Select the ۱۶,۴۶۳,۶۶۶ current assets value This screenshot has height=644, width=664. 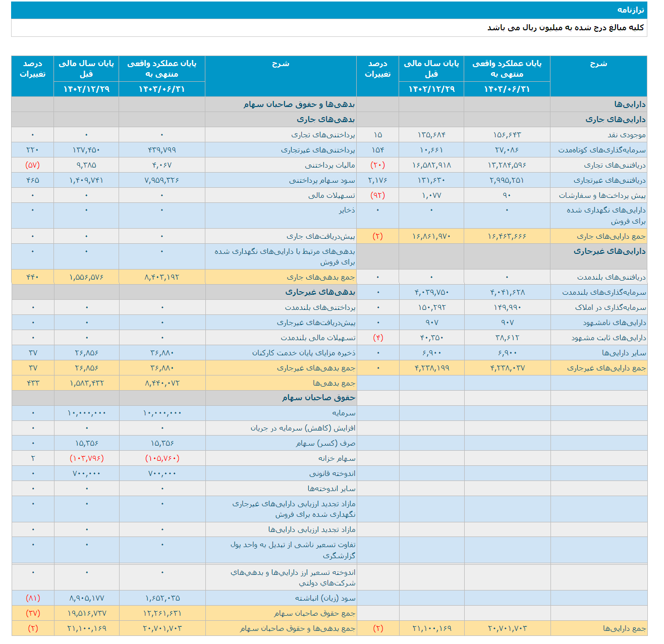click(507, 236)
